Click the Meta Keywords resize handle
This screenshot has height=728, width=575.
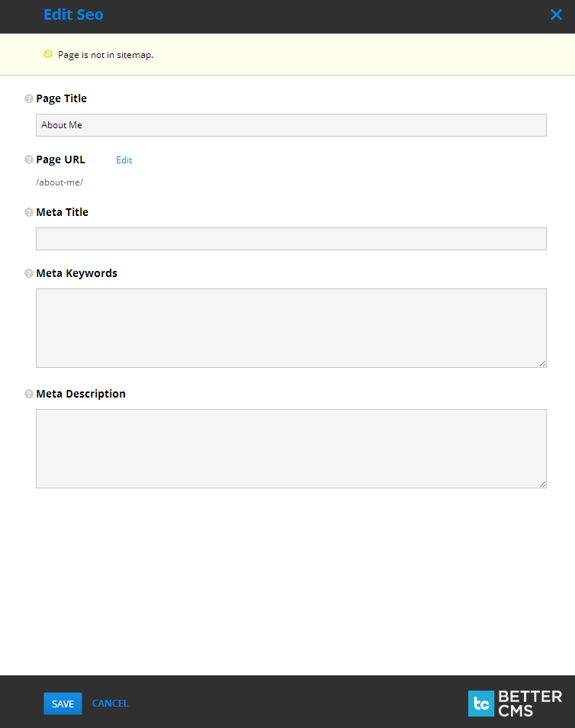point(543,363)
